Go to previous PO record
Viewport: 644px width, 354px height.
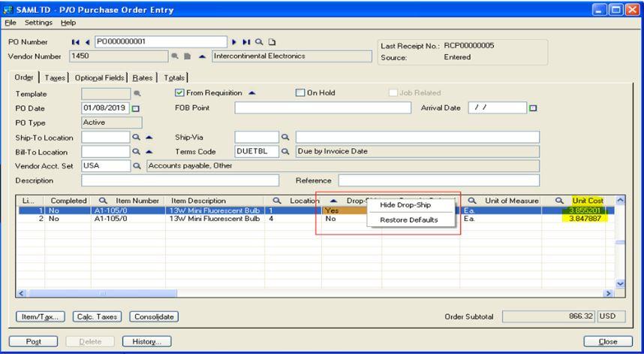coord(87,42)
